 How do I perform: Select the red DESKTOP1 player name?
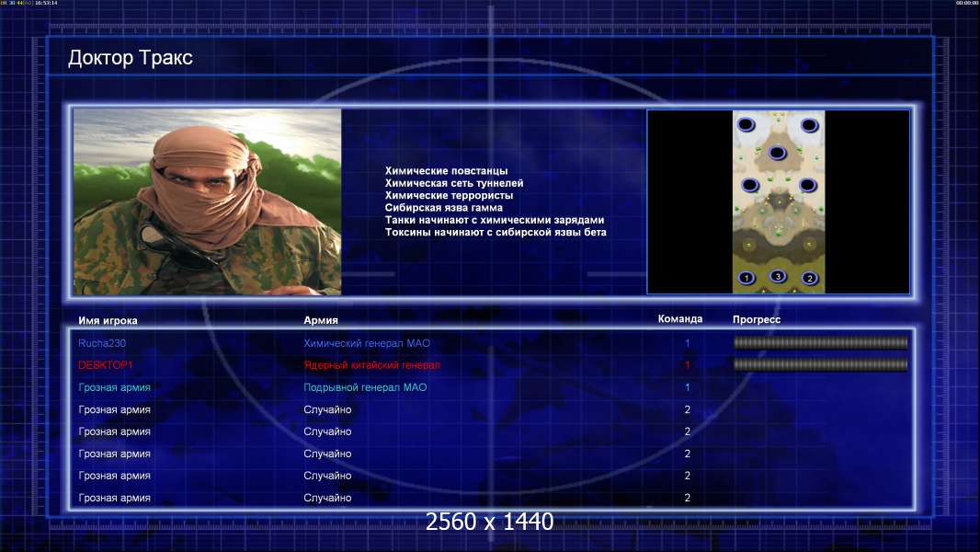[106, 365]
